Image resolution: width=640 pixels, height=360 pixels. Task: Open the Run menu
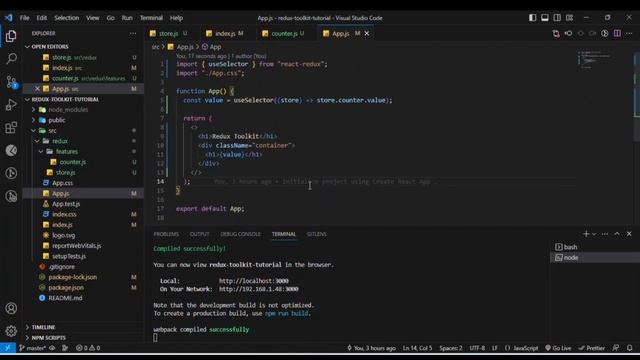pyautogui.click(x=127, y=18)
